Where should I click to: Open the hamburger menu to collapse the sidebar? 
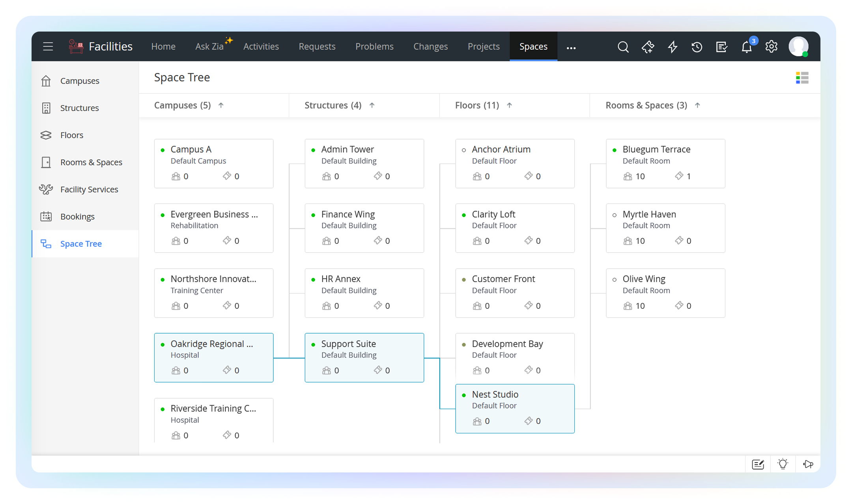pos(48,46)
